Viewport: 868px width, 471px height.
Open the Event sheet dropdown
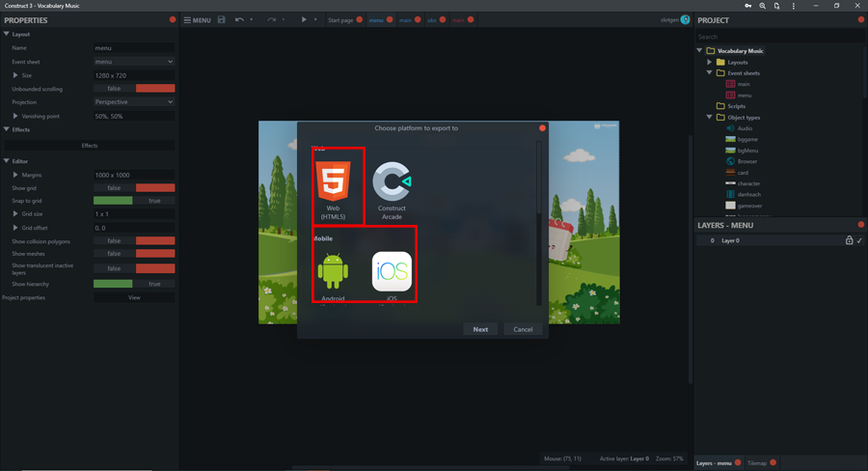click(134, 62)
